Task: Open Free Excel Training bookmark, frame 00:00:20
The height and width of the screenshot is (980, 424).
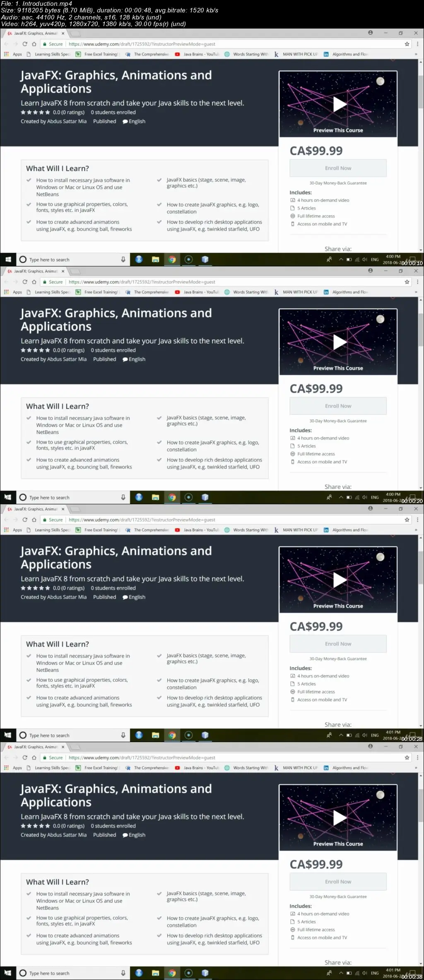Action: (x=98, y=292)
